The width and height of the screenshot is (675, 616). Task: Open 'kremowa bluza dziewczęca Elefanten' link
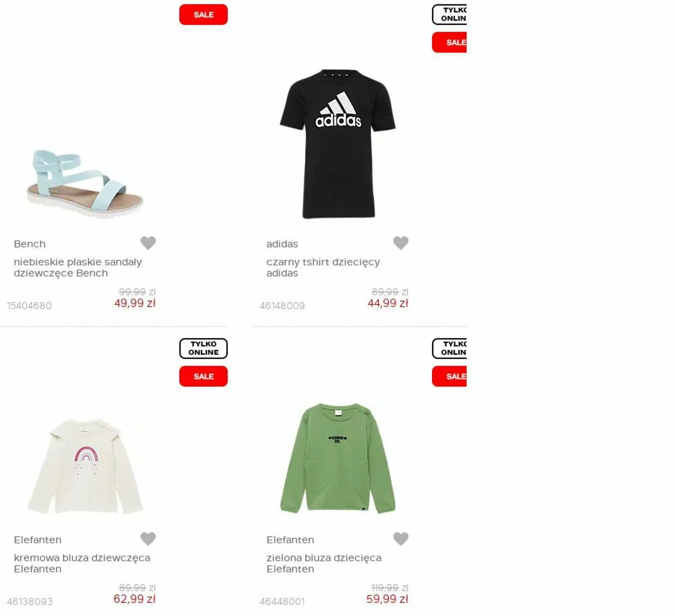[82, 563]
